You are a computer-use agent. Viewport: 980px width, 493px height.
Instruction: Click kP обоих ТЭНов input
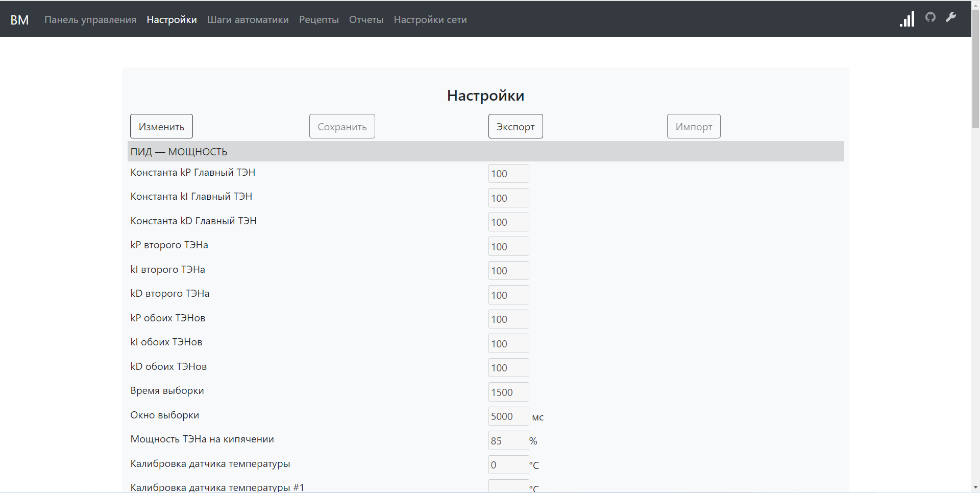(508, 319)
